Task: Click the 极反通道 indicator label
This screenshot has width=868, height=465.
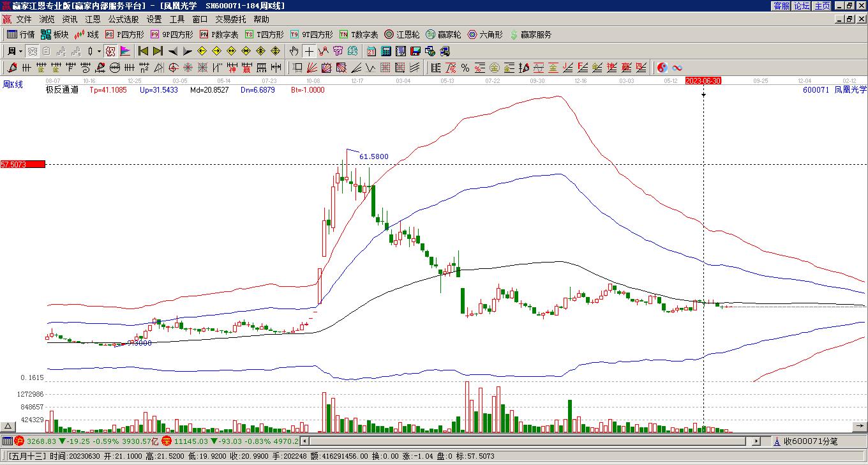Action: 62,90
